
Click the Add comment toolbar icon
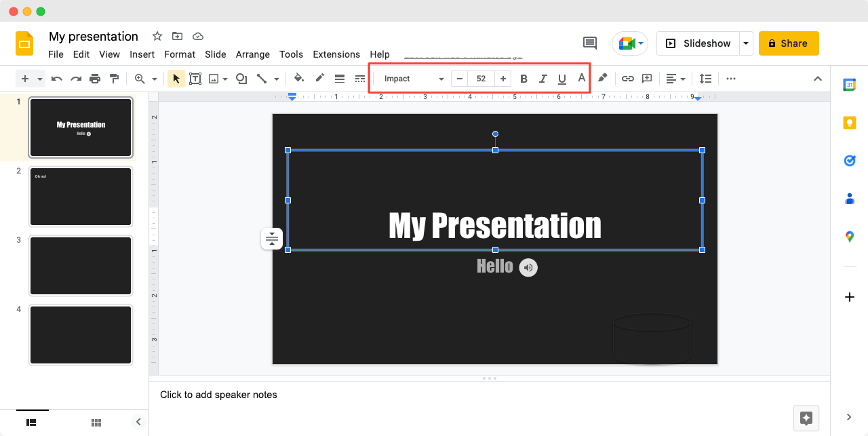click(647, 79)
